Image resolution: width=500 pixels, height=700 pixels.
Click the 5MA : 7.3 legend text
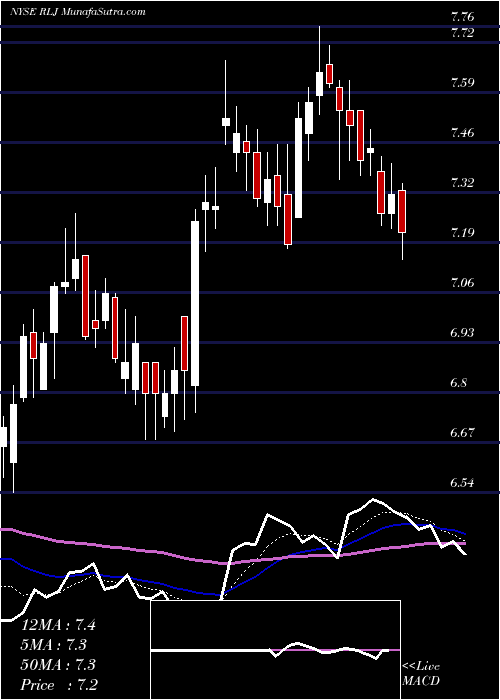[53, 645]
